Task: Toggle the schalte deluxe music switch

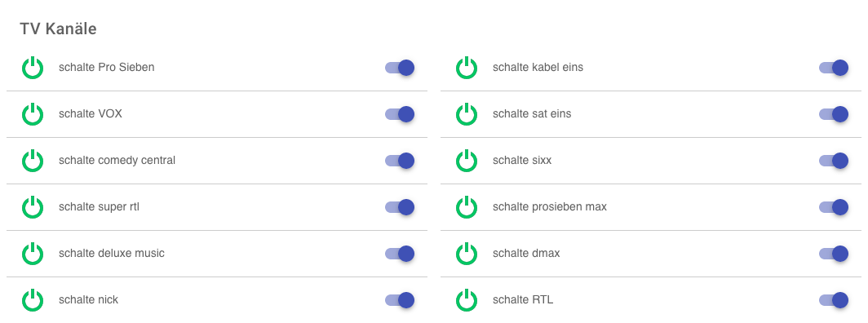Action: (x=400, y=254)
